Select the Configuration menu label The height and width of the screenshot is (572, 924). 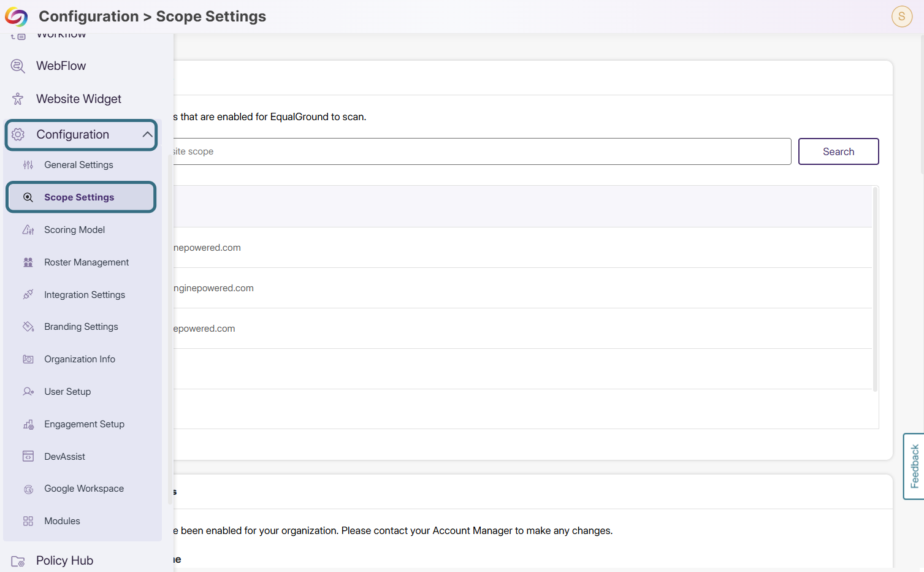[73, 134]
